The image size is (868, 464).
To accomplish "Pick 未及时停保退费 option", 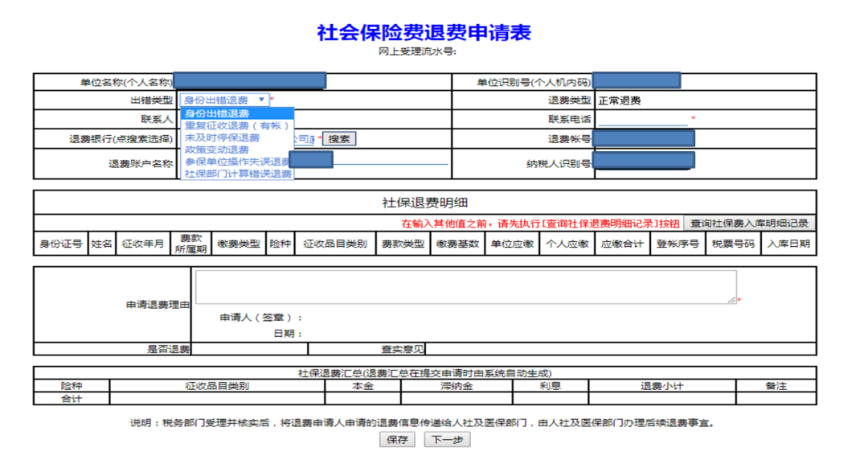I will click(x=237, y=138).
